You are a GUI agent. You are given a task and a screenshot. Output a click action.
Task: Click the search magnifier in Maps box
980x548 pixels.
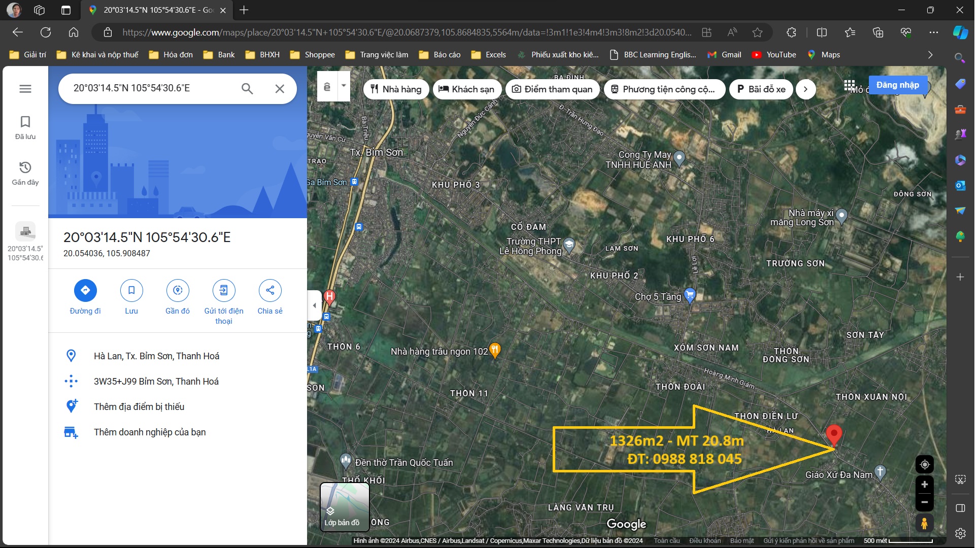pos(247,89)
